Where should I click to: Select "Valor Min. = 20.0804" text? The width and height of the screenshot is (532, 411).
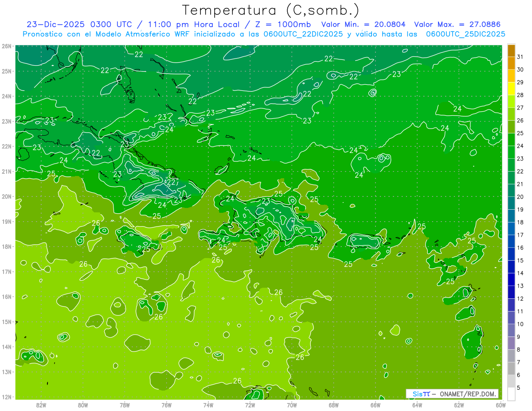point(363,24)
